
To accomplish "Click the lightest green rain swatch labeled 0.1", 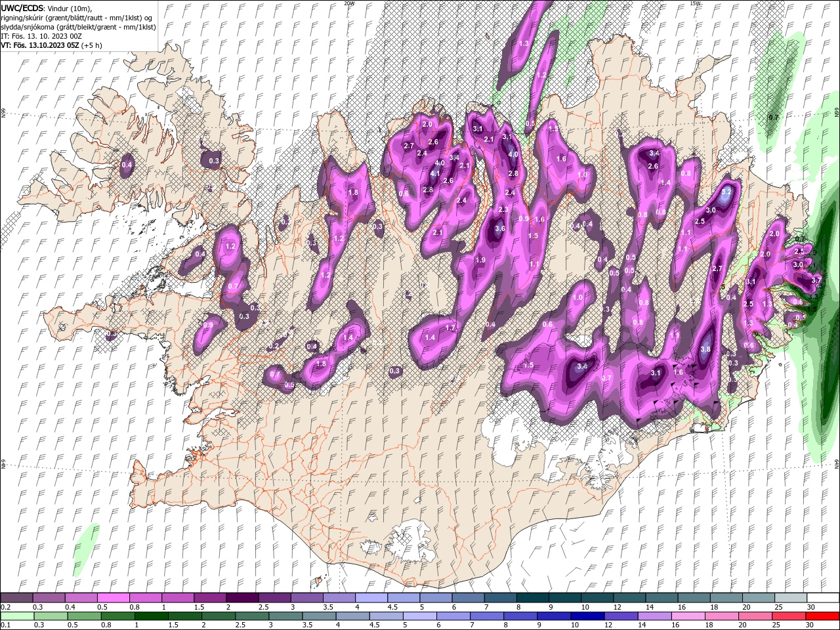I will (17, 616).
